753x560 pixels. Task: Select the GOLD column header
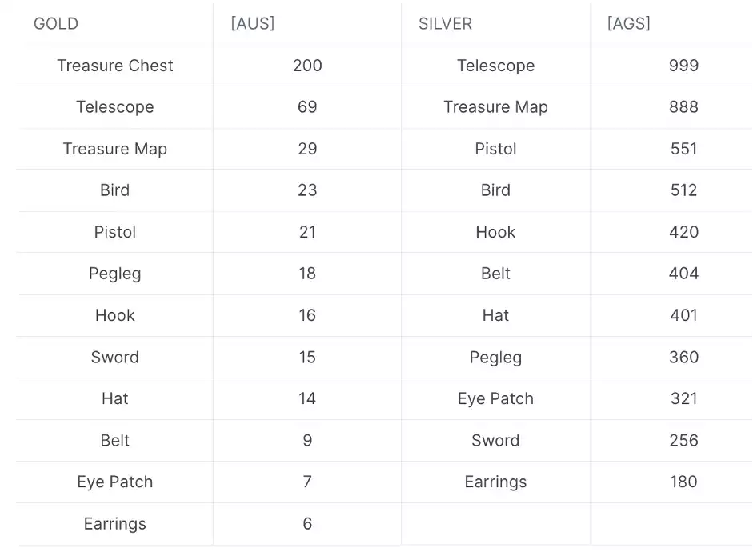[x=56, y=23]
